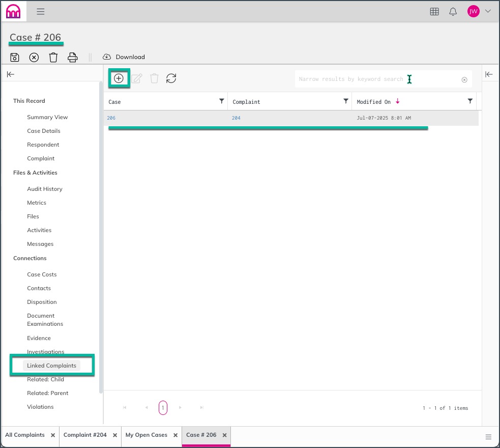Sort by Modified On column header
The width and height of the screenshot is (500, 448).
coord(374,102)
